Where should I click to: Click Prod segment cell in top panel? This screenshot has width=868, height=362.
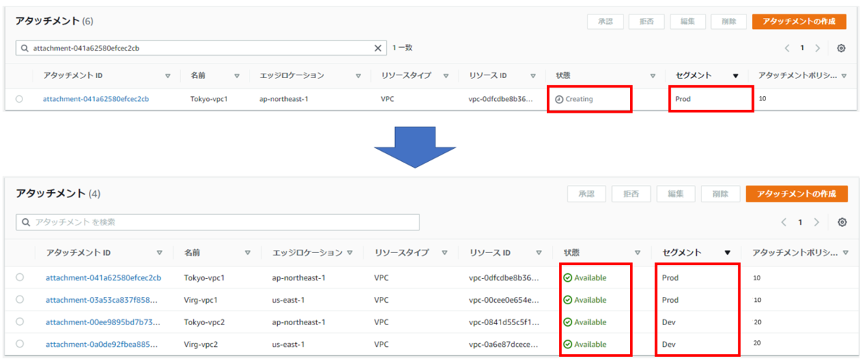tap(683, 99)
